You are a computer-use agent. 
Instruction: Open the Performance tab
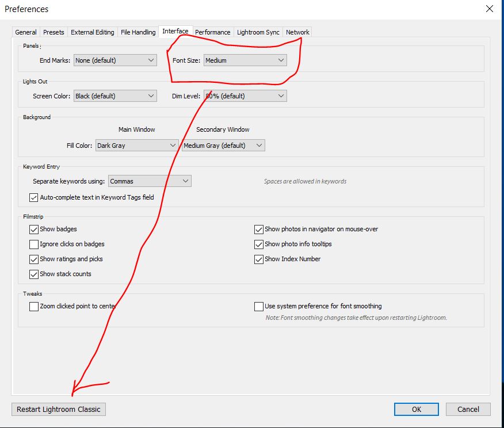click(x=212, y=32)
